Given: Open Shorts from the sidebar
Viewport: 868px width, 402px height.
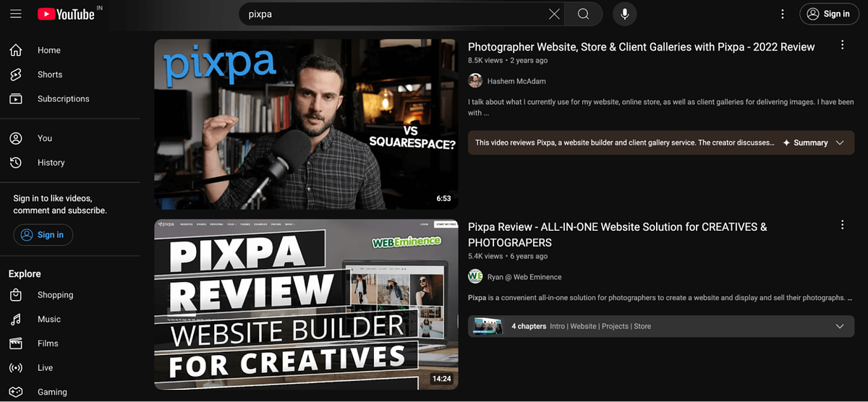Looking at the screenshot, I should tap(49, 74).
